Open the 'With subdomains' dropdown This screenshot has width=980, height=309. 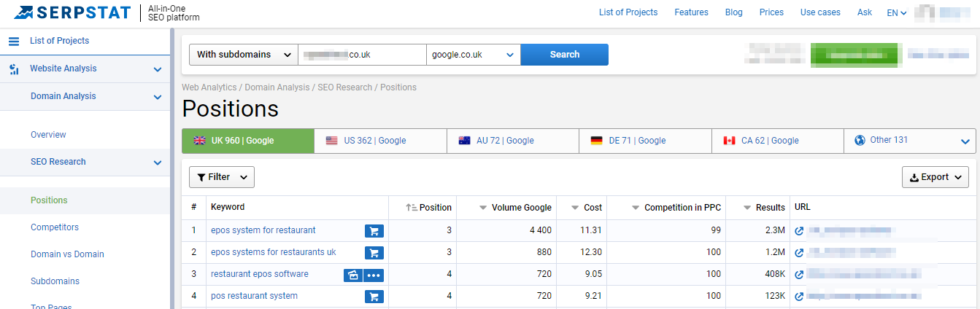click(244, 55)
